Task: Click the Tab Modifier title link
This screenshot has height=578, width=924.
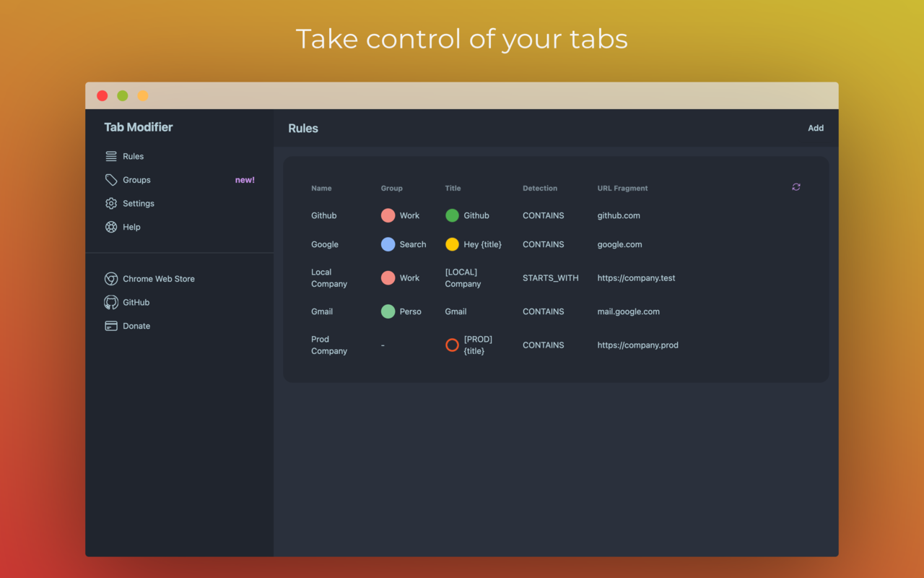Action: click(138, 126)
